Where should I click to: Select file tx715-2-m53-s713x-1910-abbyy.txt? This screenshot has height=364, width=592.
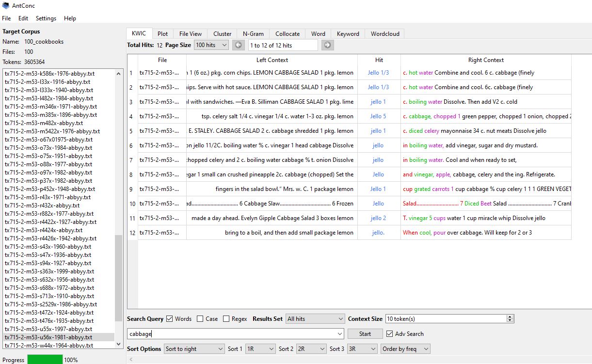(49, 296)
